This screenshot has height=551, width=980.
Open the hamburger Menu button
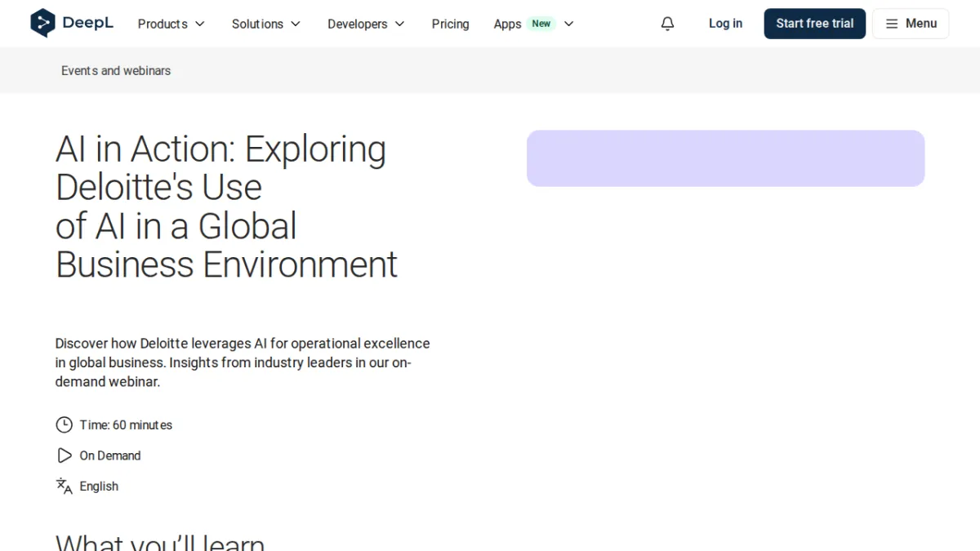tap(911, 24)
